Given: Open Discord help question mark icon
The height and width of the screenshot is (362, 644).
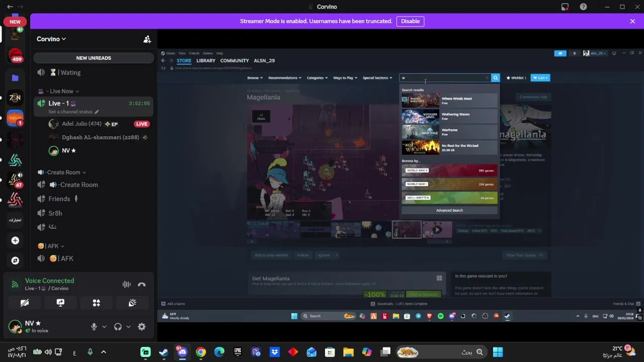Looking at the screenshot, I should (x=583, y=7).
